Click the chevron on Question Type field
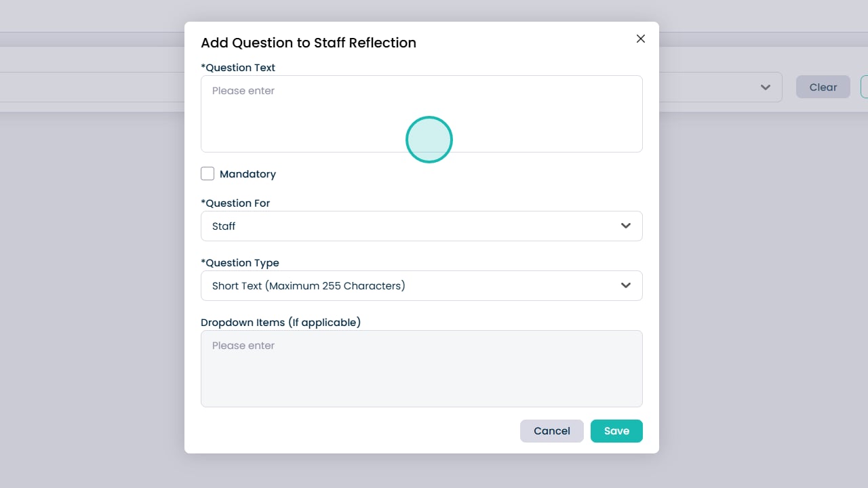 pyautogui.click(x=625, y=285)
